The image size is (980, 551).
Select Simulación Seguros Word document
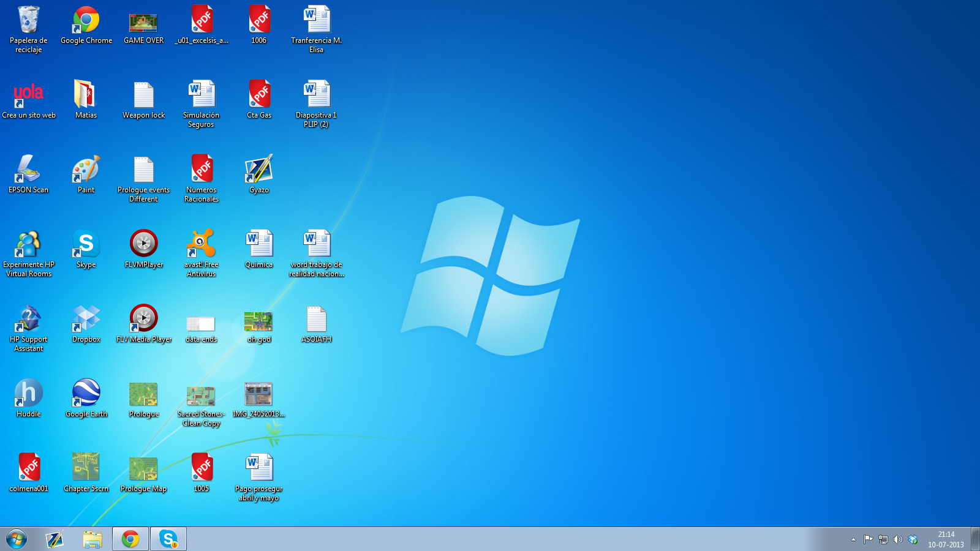pos(202,104)
